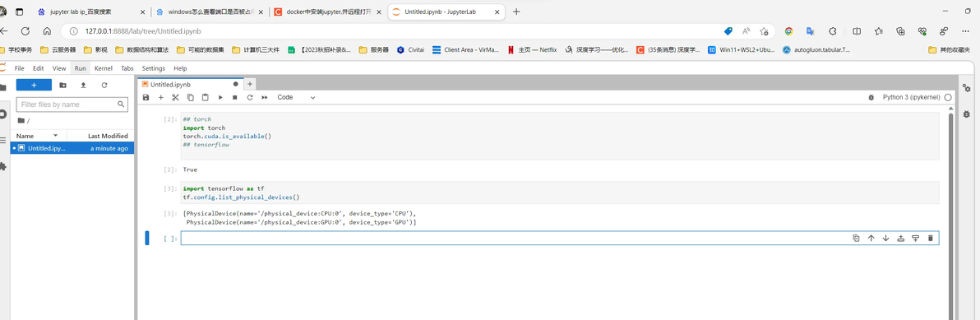The image size is (980, 320).
Task: Open the debugger panel in right sidebar
Action: [x=966, y=114]
